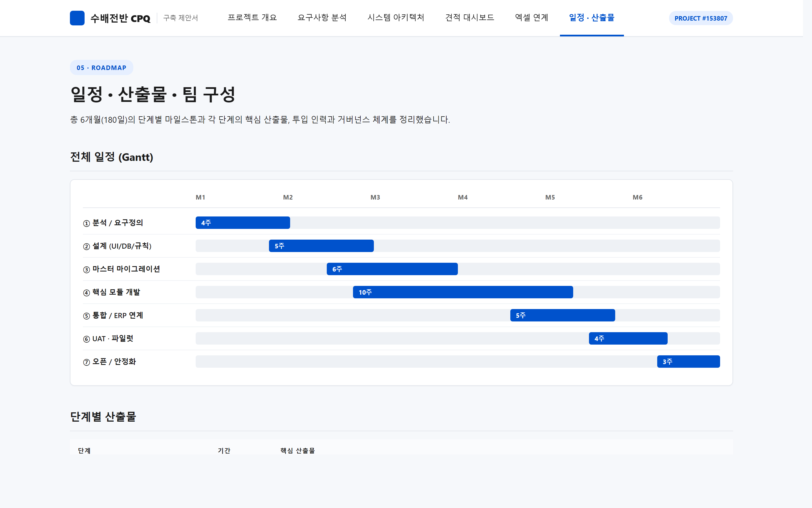Click the 5주 bar for 통합 / ERP 연계
This screenshot has width=812, height=508.
(x=562, y=316)
